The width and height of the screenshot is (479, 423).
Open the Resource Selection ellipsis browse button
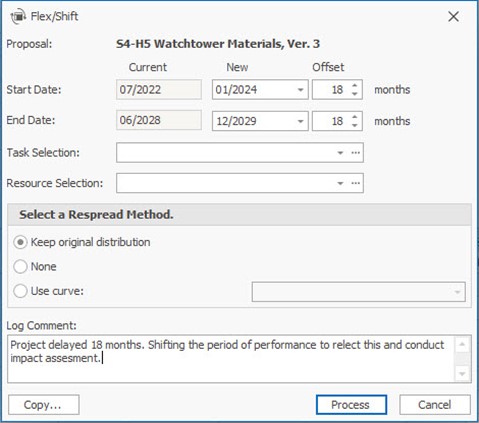tap(356, 183)
